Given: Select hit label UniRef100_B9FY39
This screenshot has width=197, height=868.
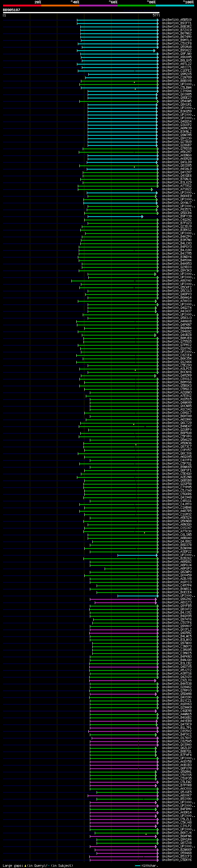Looking at the screenshot, I should click(177, 216).
